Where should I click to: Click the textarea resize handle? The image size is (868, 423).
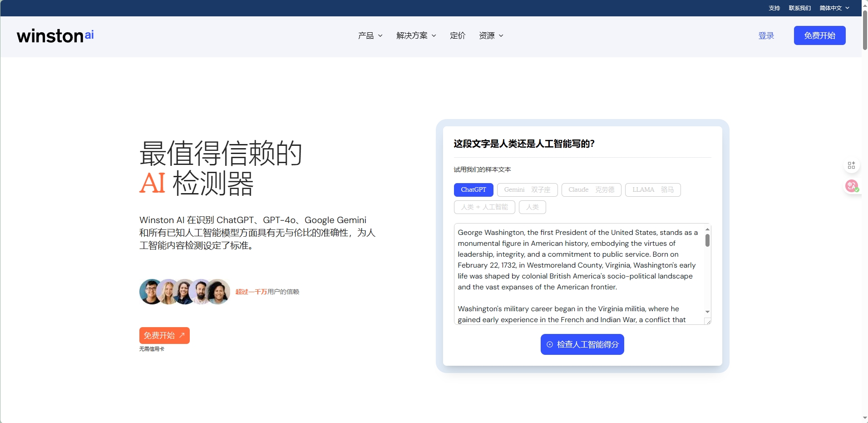[707, 321]
